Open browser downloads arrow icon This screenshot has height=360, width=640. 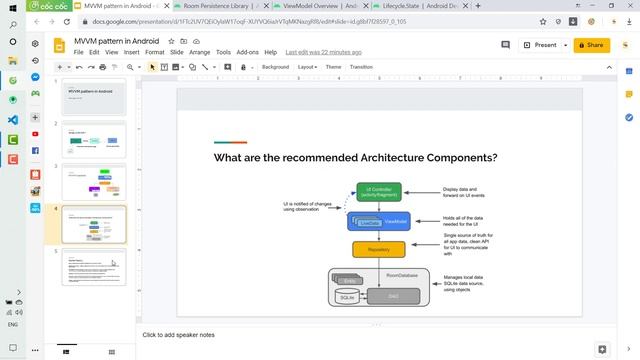[x=629, y=22]
